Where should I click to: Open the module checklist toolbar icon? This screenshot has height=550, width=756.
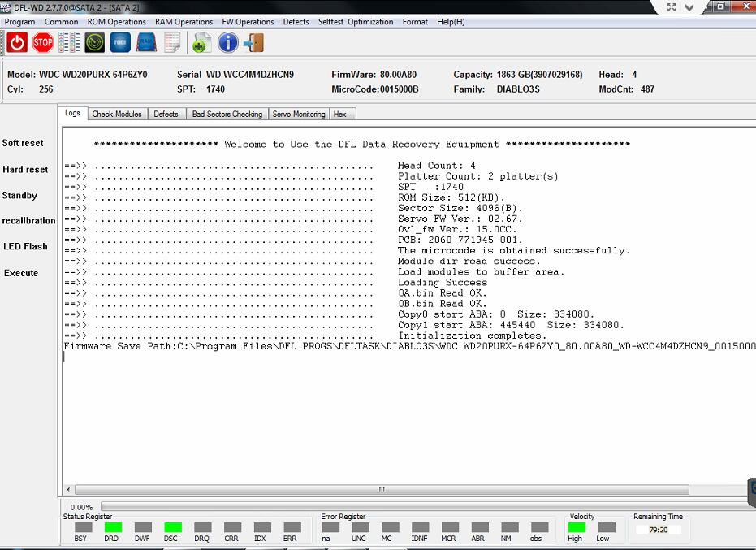(69, 43)
